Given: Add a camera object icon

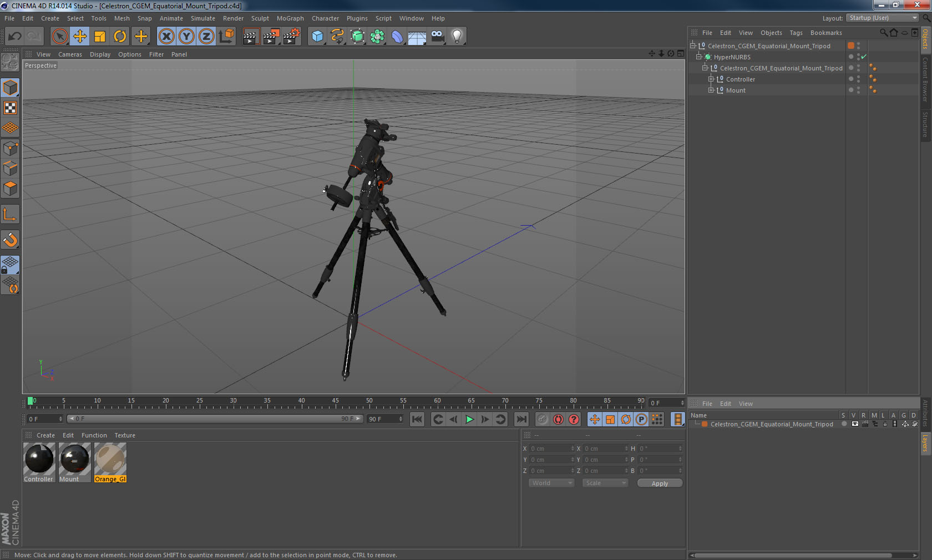Looking at the screenshot, I should click(x=437, y=37).
